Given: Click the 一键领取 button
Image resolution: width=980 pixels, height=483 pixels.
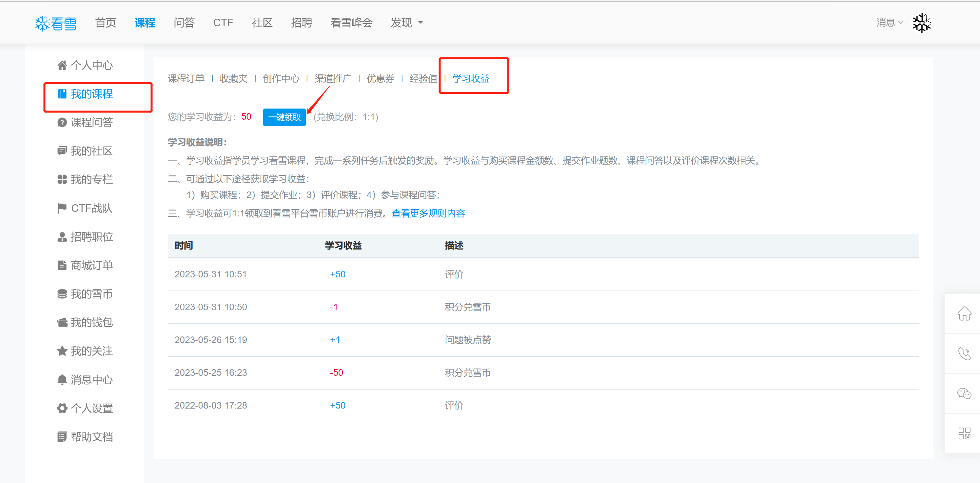Looking at the screenshot, I should point(284,117).
